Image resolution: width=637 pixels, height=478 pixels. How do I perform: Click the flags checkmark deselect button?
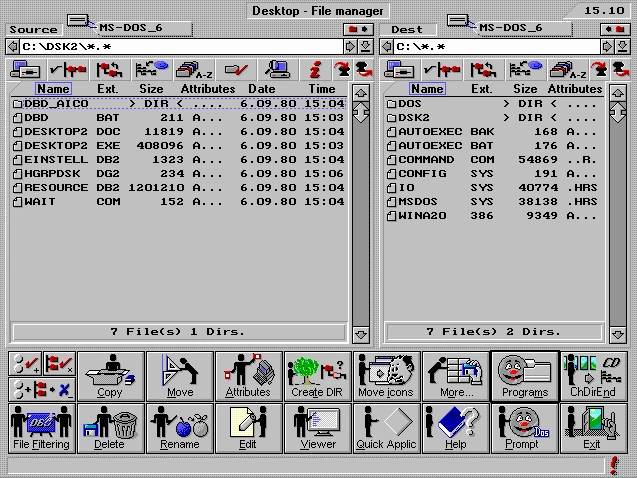pyautogui.click(x=59, y=363)
